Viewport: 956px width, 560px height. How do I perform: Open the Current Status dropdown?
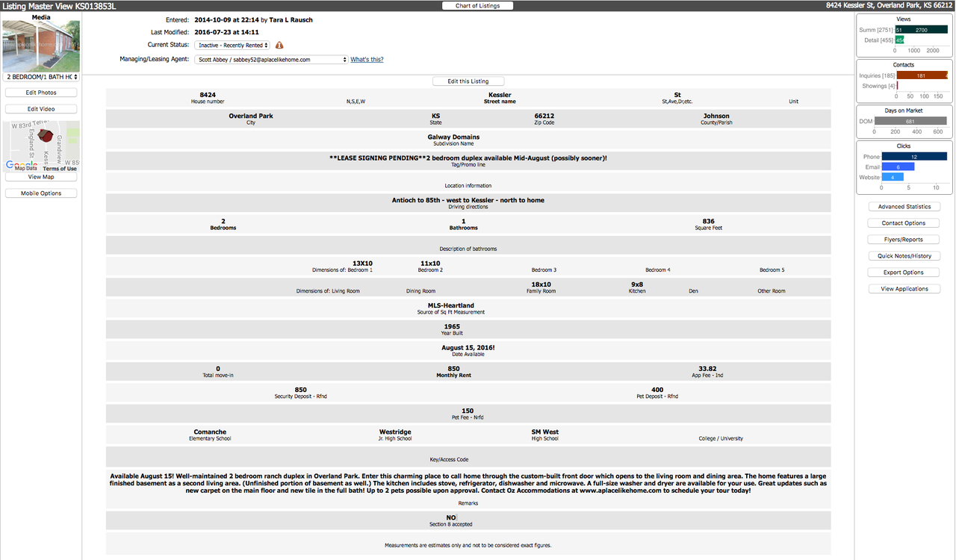coord(232,46)
